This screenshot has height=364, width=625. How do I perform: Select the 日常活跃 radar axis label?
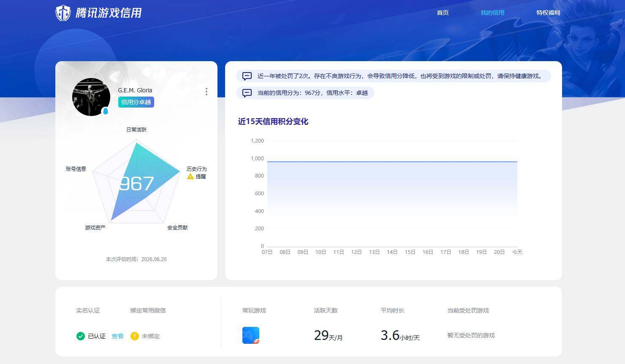point(136,129)
